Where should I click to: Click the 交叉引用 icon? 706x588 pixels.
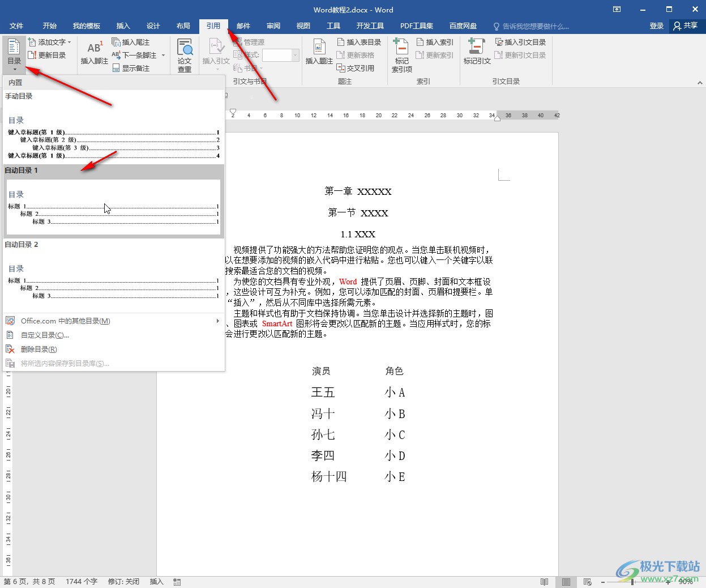coord(341,68)
